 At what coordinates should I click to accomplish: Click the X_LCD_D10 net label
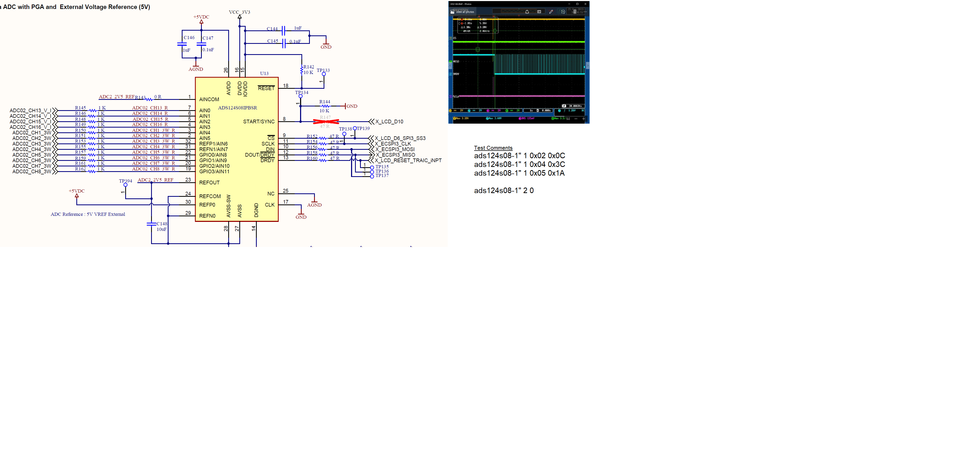coord(389,122)
